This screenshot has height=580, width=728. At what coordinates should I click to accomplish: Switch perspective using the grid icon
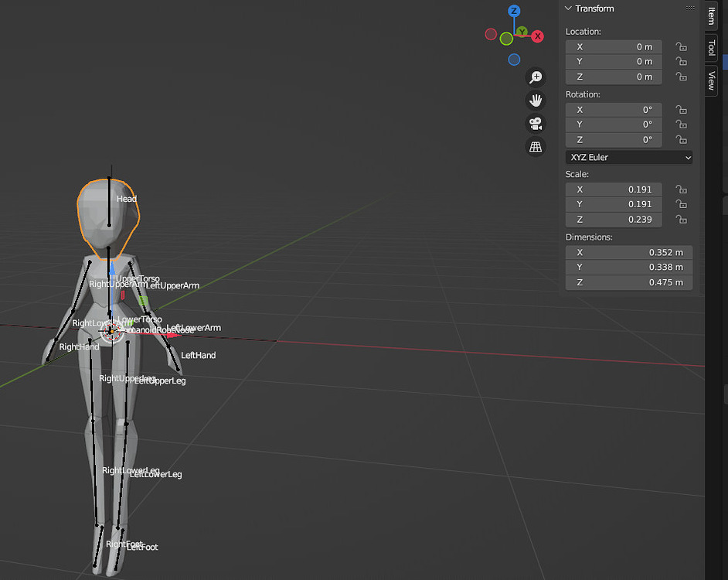536,146
